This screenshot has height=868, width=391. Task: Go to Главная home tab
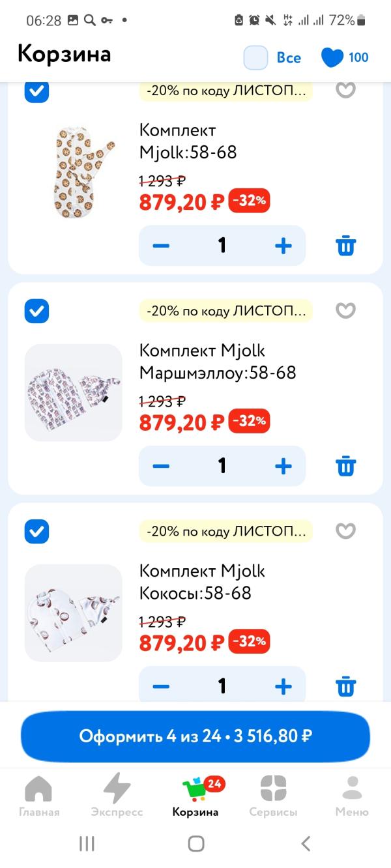(39, 796)
